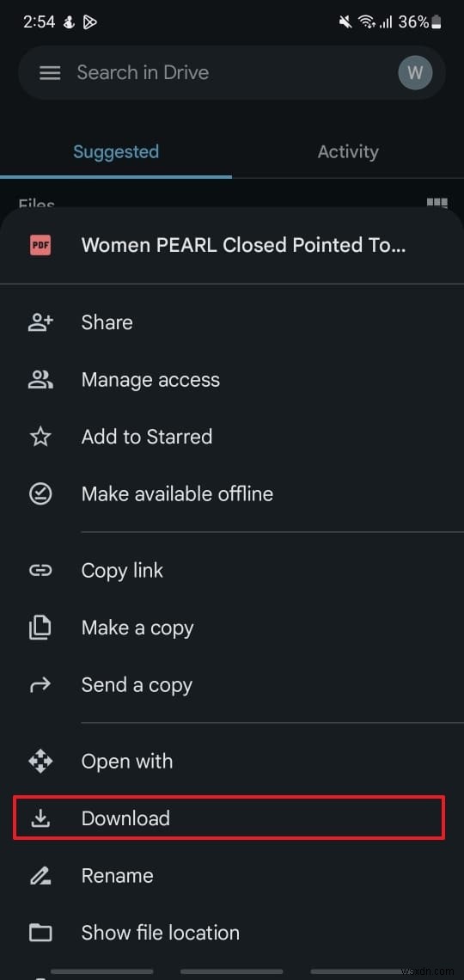Switch to the Activity tab
The image size is (464, 980).
[x=348, y=152]
